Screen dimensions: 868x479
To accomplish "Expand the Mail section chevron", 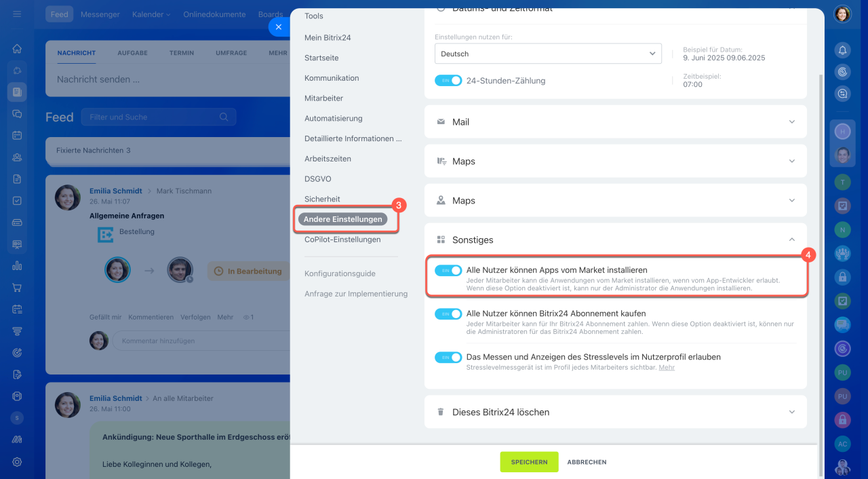I will point(792,122).
